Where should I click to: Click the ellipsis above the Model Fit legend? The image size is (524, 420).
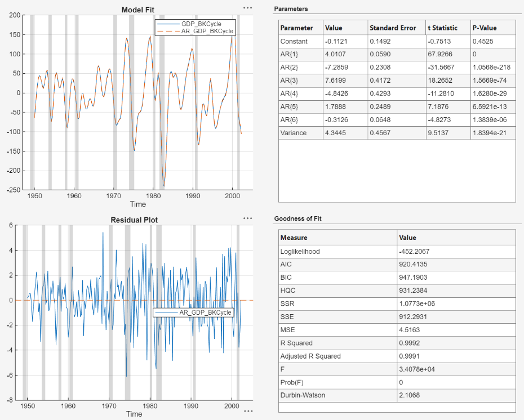click(247, 7)
